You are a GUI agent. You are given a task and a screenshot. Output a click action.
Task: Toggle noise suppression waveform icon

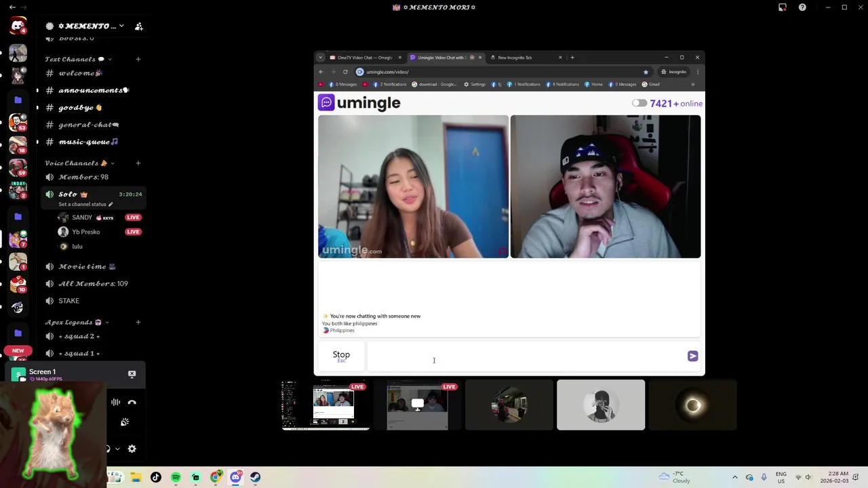tap(115, 403)
